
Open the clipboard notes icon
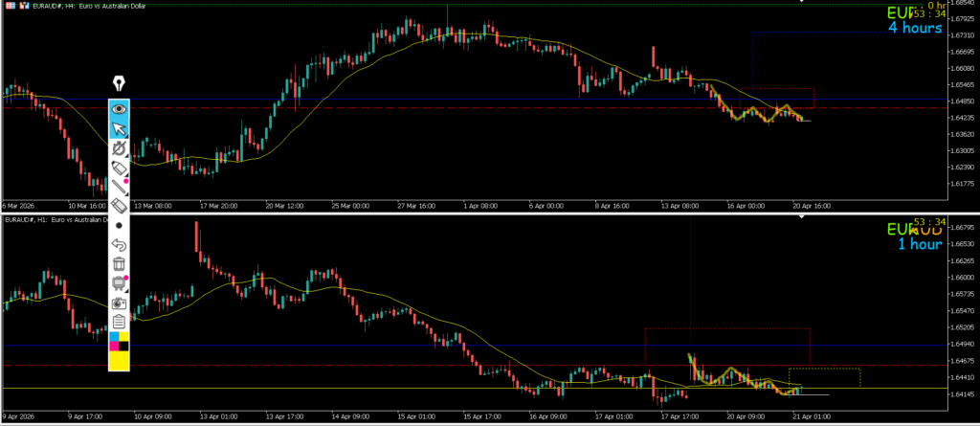click(x=120, y=321)
